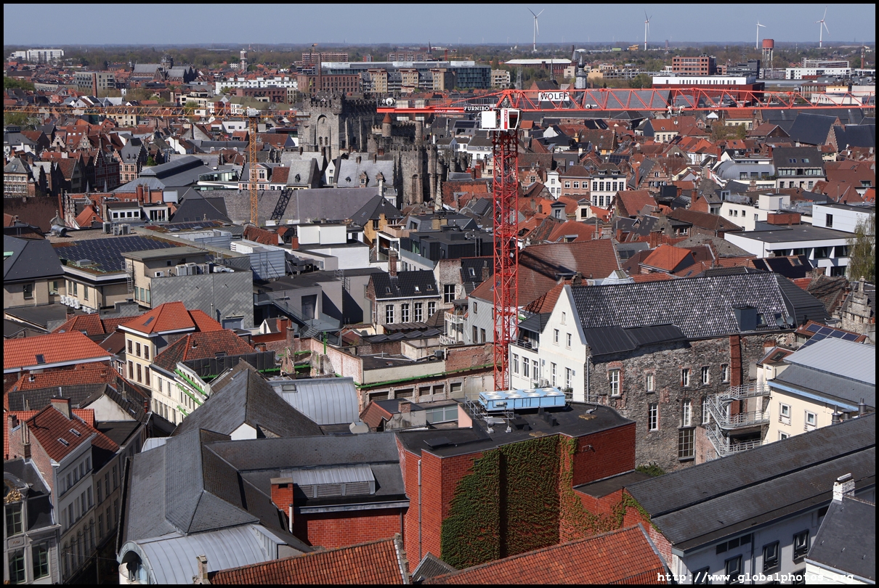Click the red vertical crane tower mast
This screenshot has width=879, height=588.
pyautogui.click(x=505, y=254)
